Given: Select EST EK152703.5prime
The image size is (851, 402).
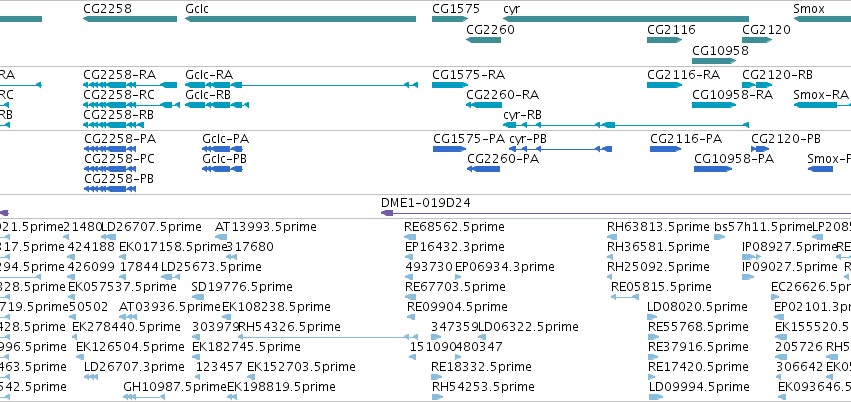Looking at the screenshot, I should 301,367.
